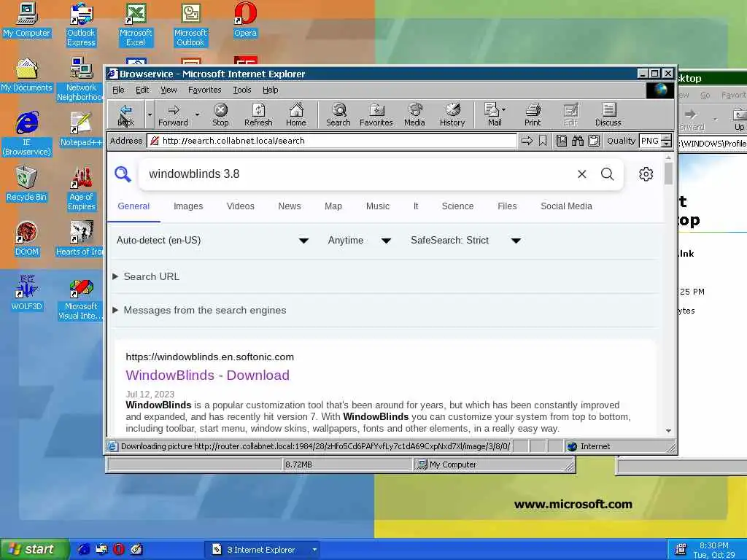Open the History toolbar button

tap(452, 114)
